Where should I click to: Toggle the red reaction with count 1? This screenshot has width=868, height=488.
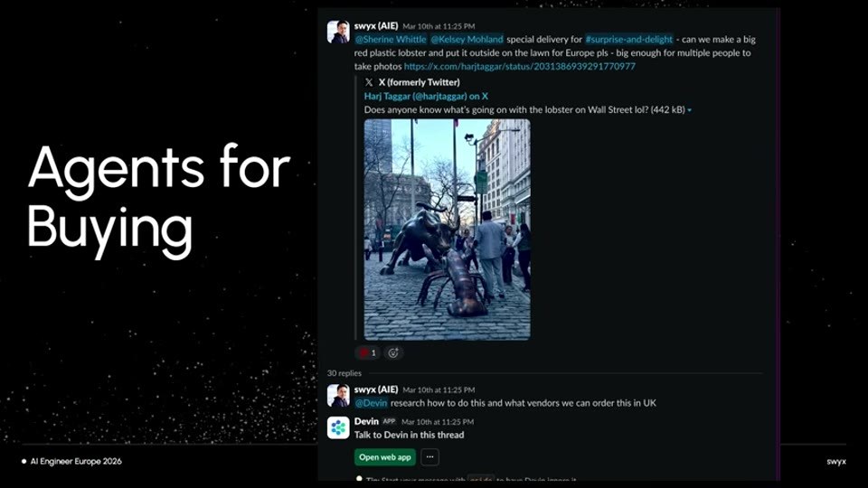click(x=368, y=353)
